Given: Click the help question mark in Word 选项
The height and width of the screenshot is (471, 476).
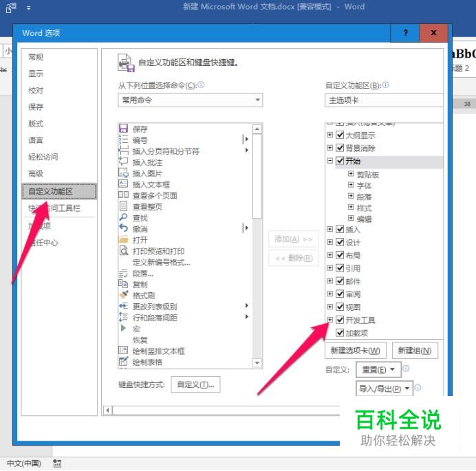Looking at the screenshot, I should coord(405,33).
